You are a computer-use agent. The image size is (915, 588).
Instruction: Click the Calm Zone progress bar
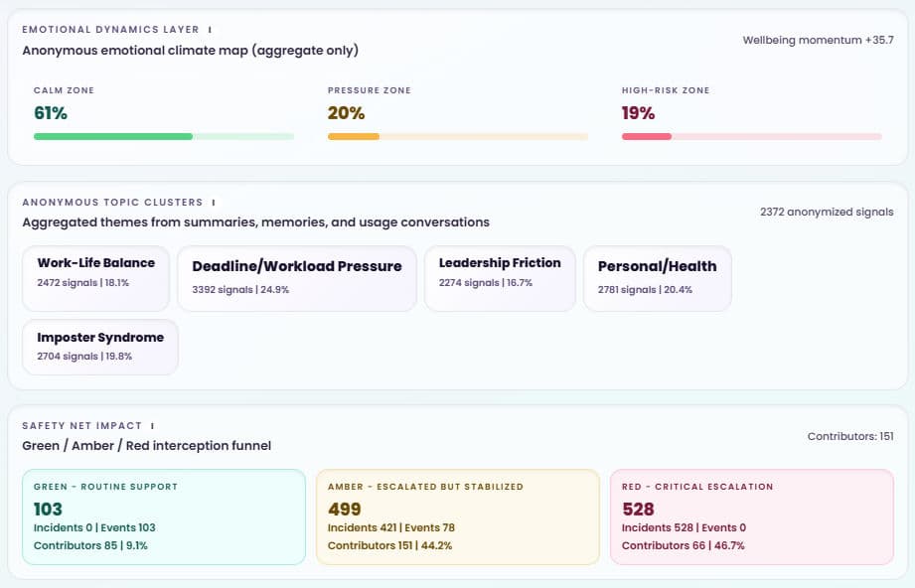(x=164, y=133)
